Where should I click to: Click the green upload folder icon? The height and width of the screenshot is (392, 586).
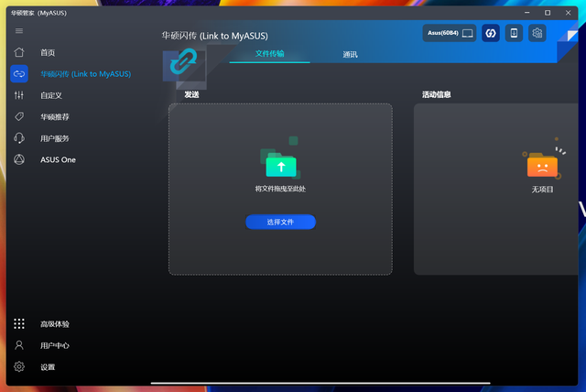pos(281,165)
